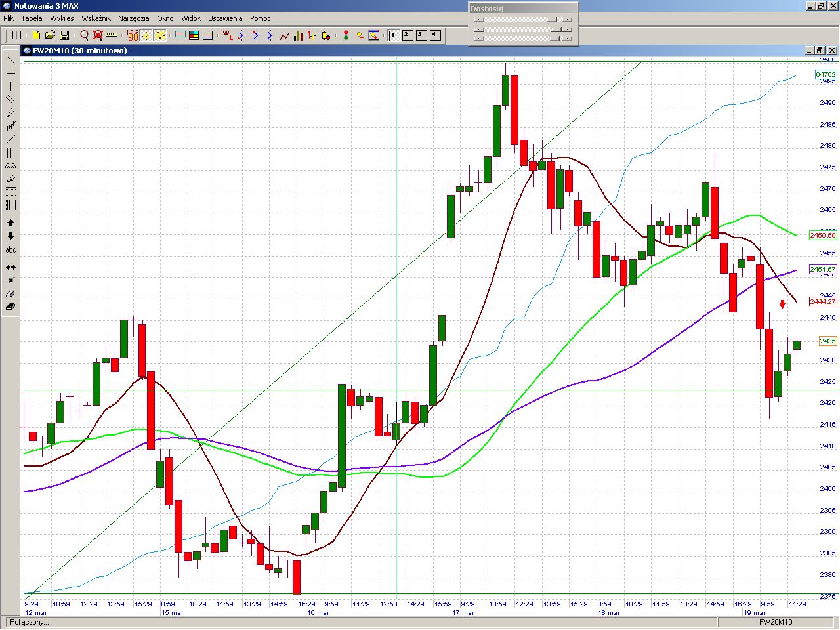Click the red and green traffic light icon
The height and width of the screenshot is (630, 840).
click(x=346, y=35)
